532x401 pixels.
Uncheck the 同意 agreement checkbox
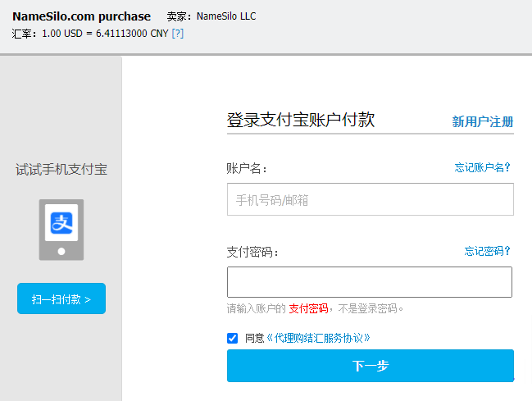coord(233,338)
